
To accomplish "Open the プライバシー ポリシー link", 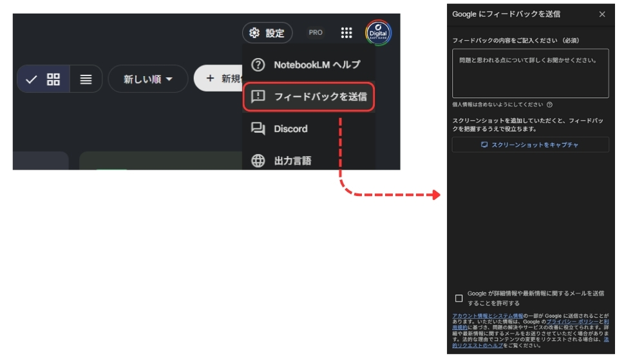I will pos(572,322).
